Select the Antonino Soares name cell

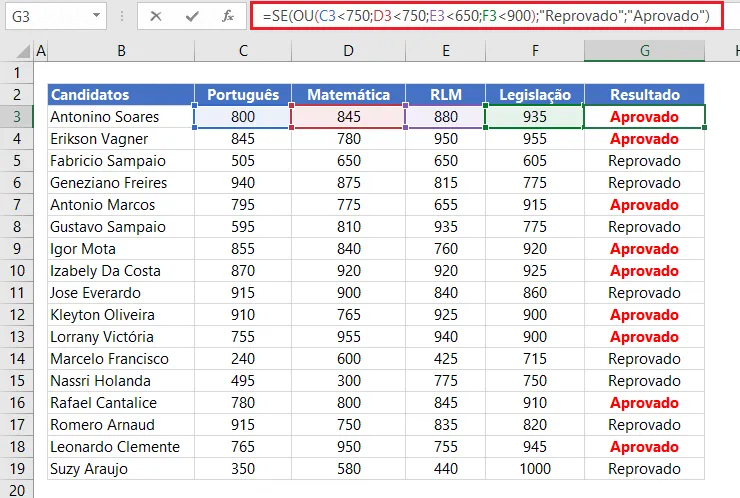click(121, 117)
